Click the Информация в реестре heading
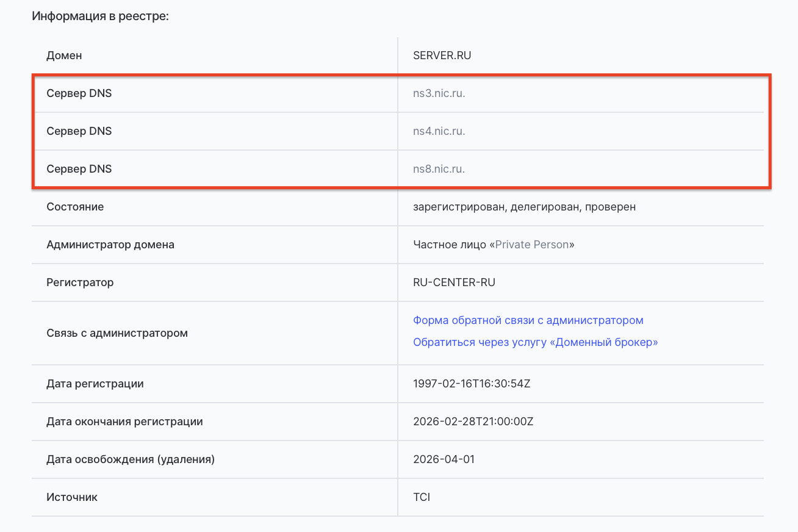Image resolution: width=798 pixels, height=532 pixels. 100,16
